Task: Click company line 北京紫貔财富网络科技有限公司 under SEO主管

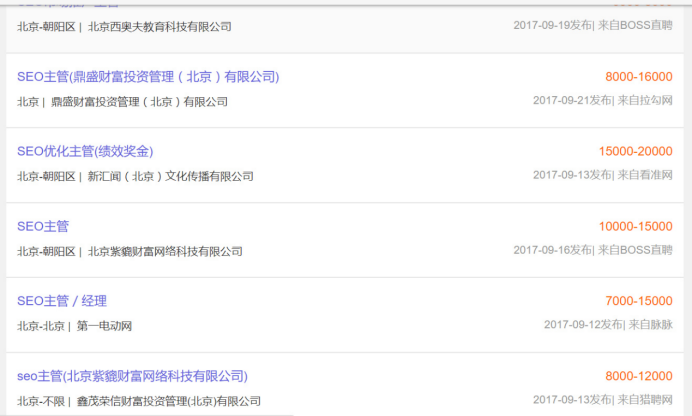Action: [x=165, y=251]
